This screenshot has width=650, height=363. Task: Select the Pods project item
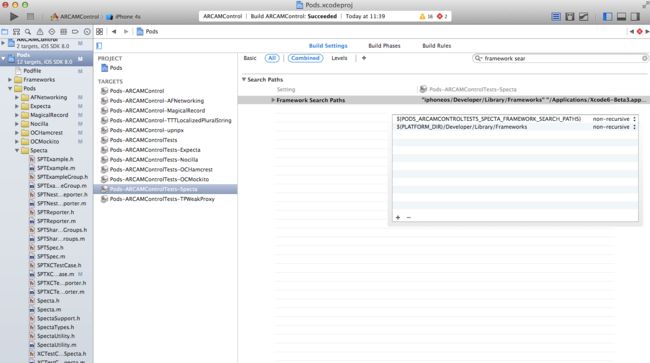click(112, 68)
